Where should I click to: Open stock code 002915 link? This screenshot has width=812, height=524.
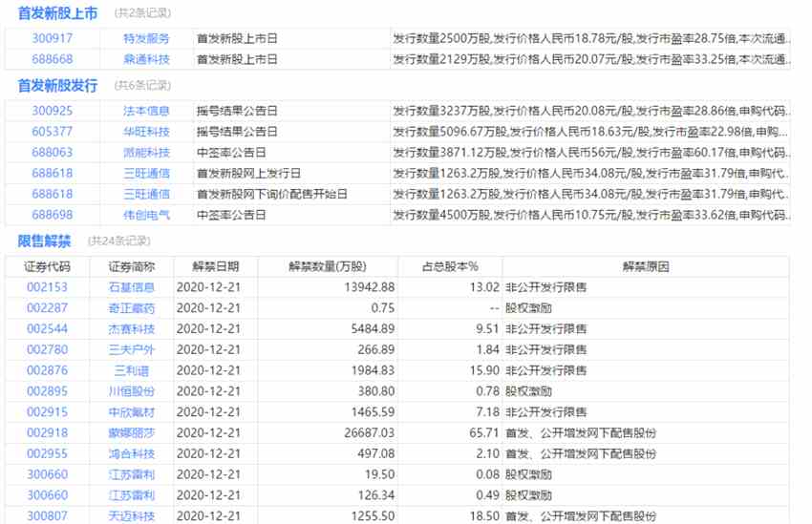47,411
